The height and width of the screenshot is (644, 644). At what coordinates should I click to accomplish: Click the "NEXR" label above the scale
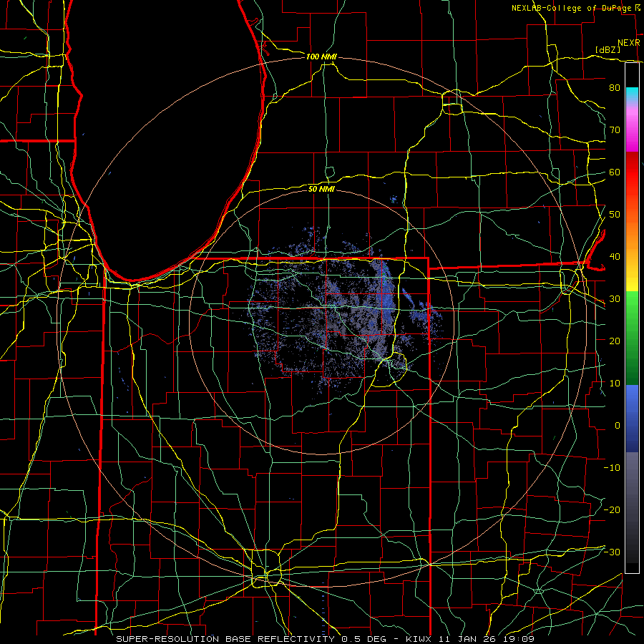click(629, 43)
